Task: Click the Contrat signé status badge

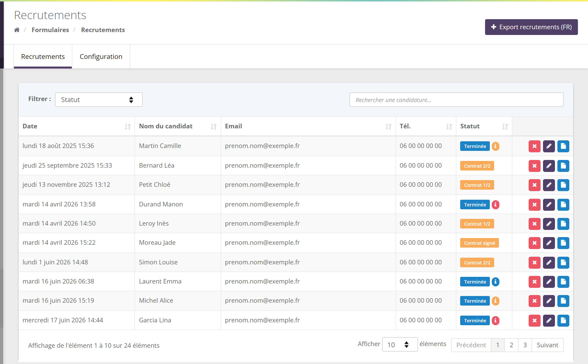Action: pyautogui.click(x=480, y=243)
